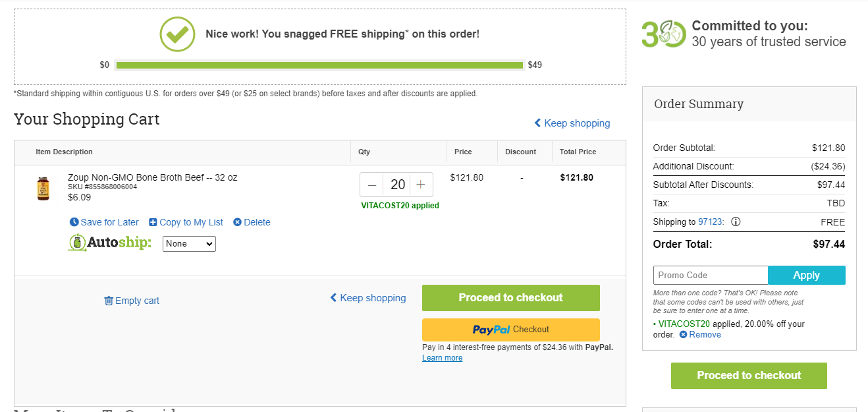Screen dimensions: 868x412
Task: Focus the Promo Code input field
Action: point(711,275)
